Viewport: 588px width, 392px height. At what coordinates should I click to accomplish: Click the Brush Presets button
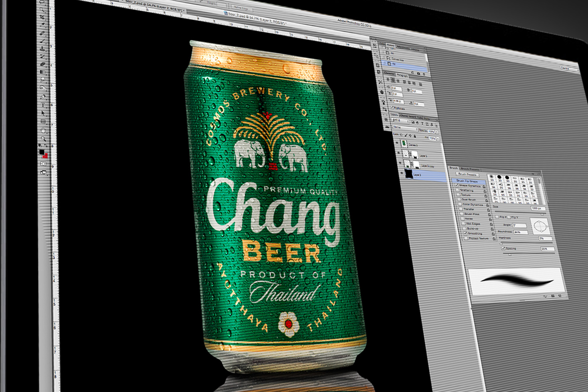467,174
